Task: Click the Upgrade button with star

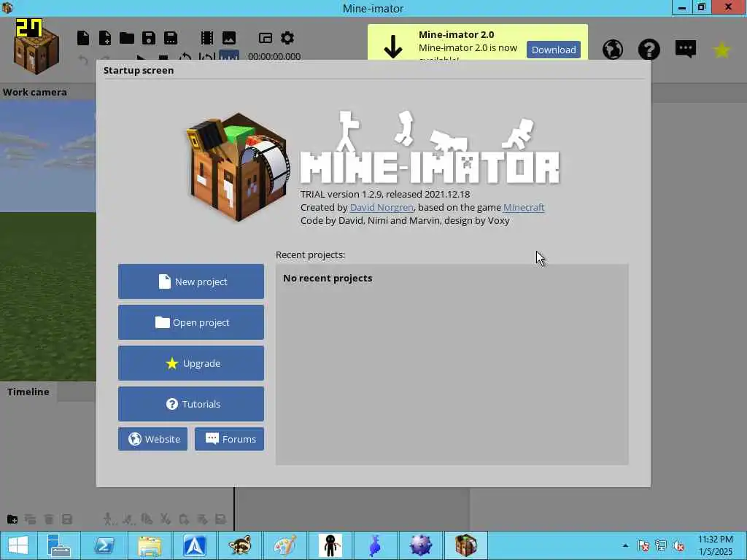Action: [191, 363]
